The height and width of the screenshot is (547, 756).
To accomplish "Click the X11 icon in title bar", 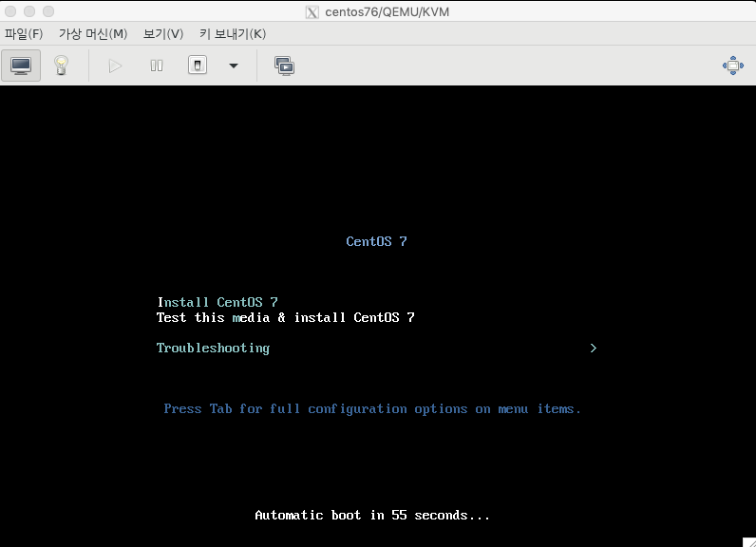I will click(x=312, y=12).
